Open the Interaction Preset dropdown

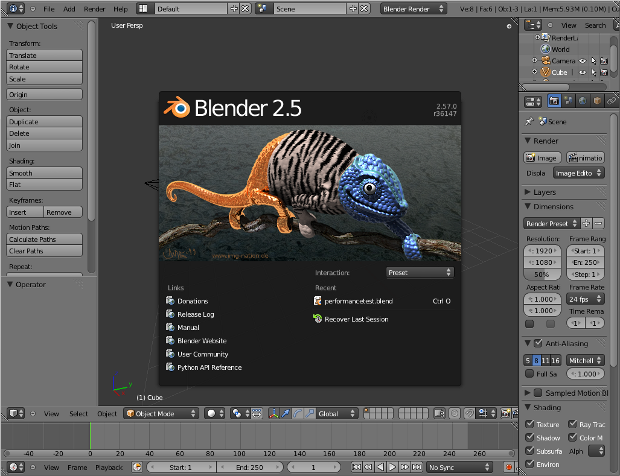pos(420,272)
